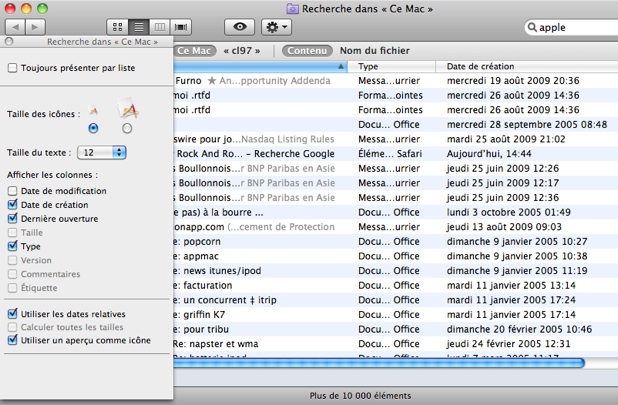Image resolution: width=618 pixels, height=405 pixels.
Task: Select the Furno Opportunity Addenda row
Action: tap(395, 81)
